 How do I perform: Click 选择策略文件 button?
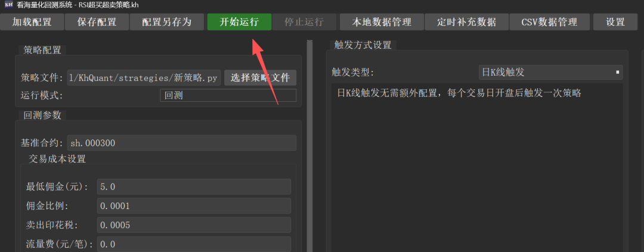261,77
